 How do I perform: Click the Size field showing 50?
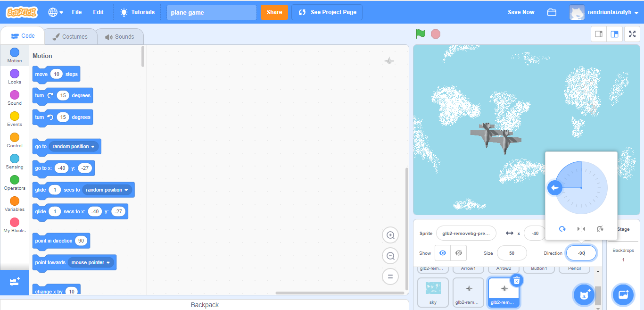(x=512, y=253)
